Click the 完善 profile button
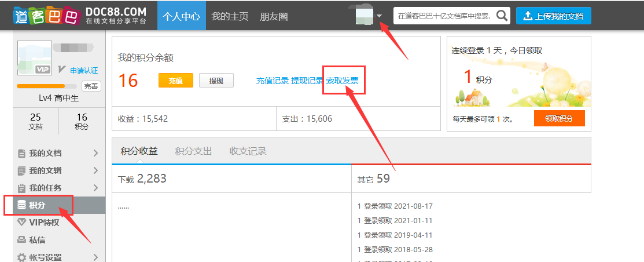This screenshot has width=644, height=262. click(91, 86)
